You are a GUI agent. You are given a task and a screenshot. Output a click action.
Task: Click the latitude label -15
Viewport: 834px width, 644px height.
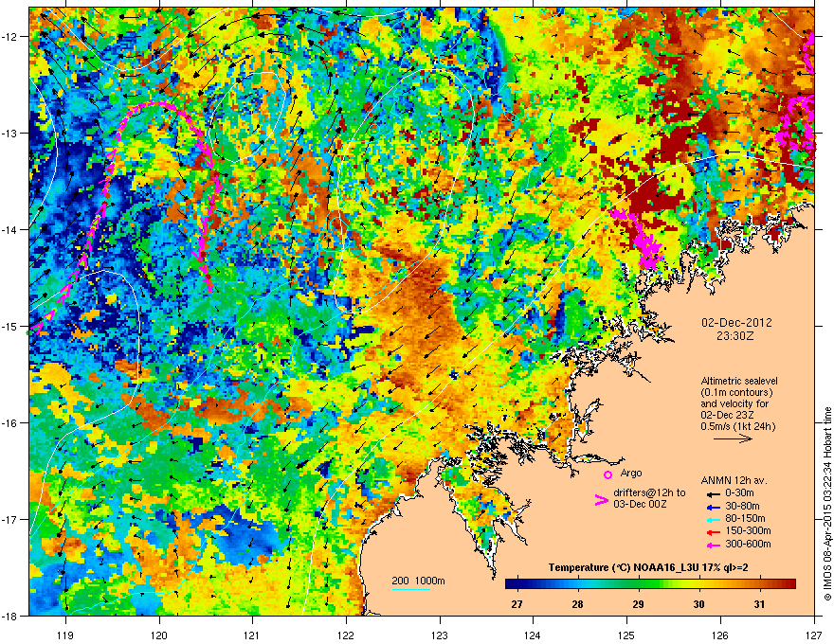tap(9, 326)
